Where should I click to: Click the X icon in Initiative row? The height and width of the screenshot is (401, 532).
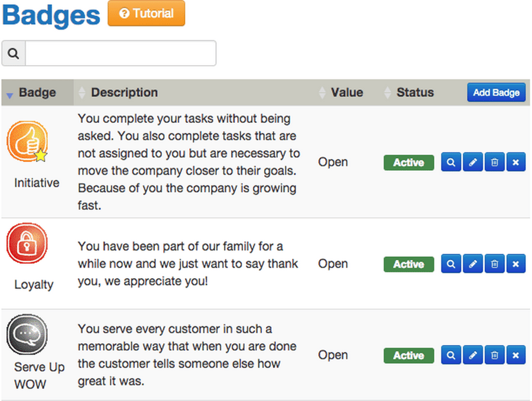pyautogui.click(x=515, y=162)
